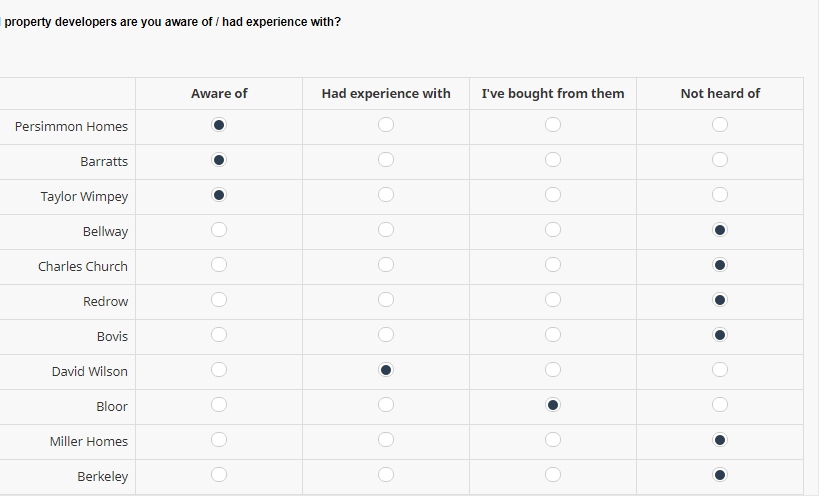Choose 'Had experience with' for Miller Homes
The image size is (829, 499).
tap(386, 440)
